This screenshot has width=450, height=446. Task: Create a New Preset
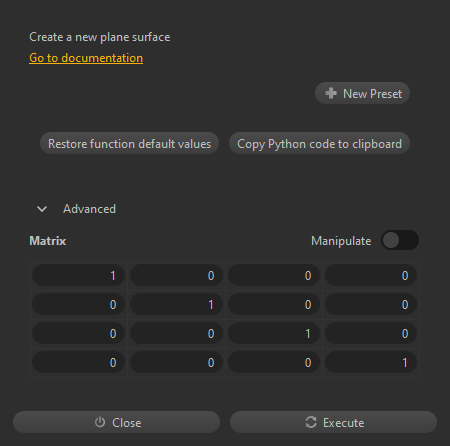point(362,93)
